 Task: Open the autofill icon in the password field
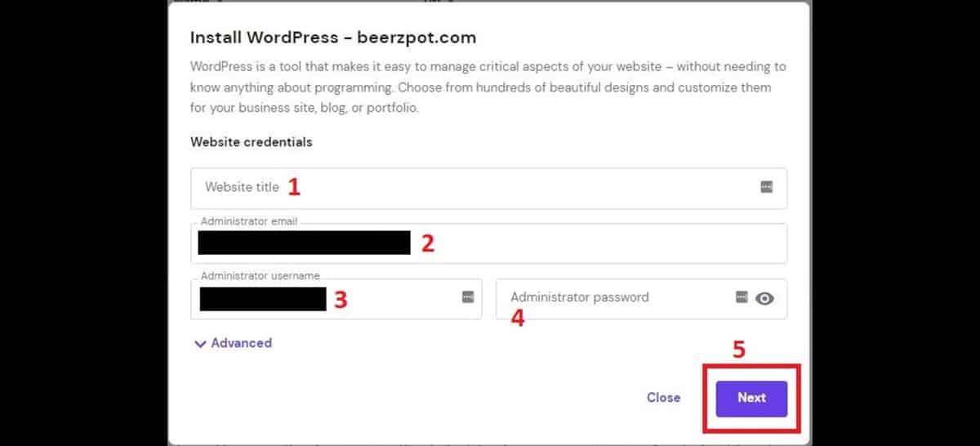[742, 297]
